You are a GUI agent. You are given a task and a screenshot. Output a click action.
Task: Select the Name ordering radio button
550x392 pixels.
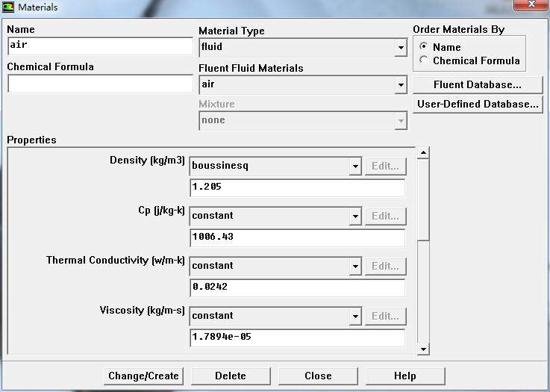pyautogui.click(x=424, y=46)
